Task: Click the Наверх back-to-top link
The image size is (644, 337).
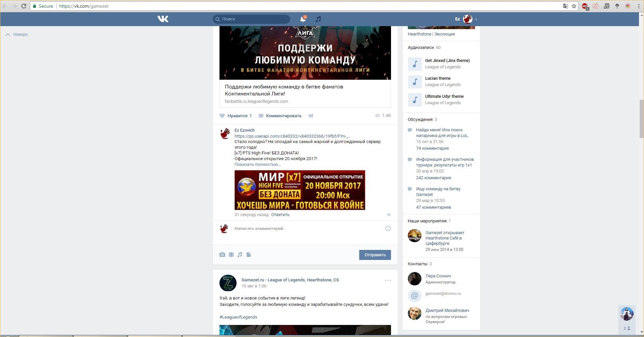Action: coord(17,35)
